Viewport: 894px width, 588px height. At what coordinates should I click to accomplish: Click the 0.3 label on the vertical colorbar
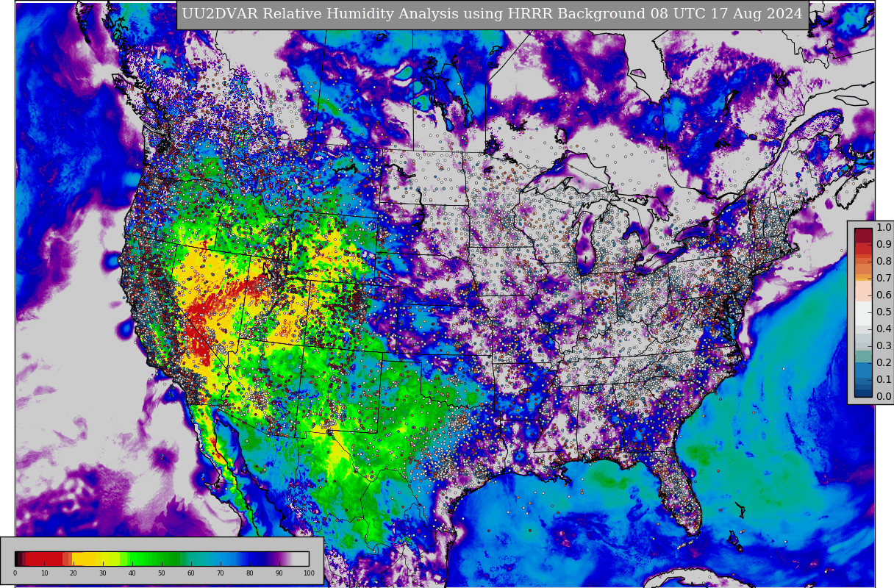[x=884, y=346]
